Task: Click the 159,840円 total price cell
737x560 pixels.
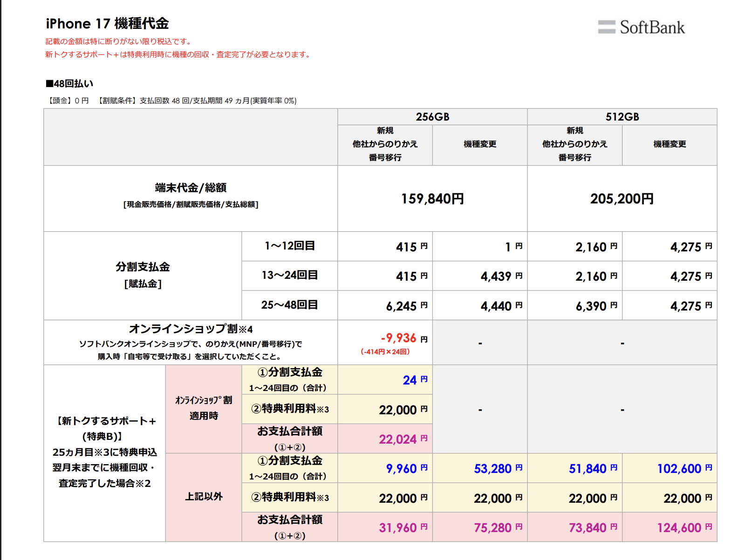Action: point(432,199)
